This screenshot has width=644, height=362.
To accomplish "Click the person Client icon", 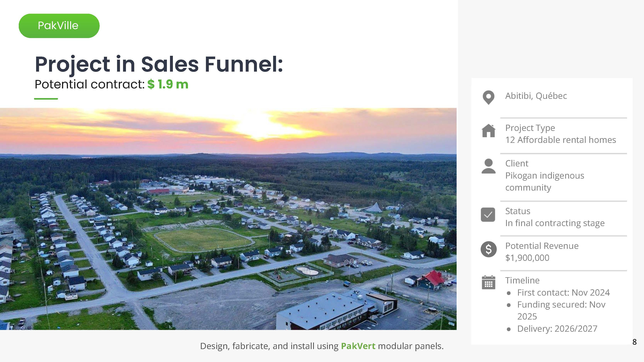I will point(488,166).
